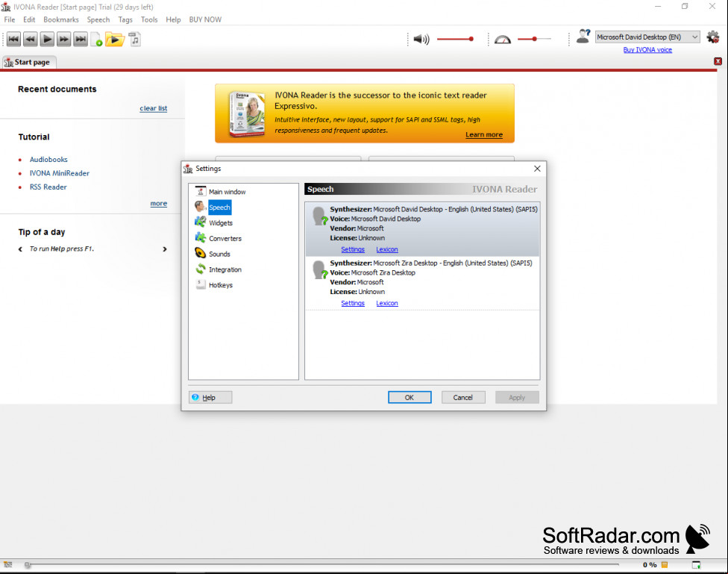
Task: Show previous tip with left arrow
Action: (x=20, y=249)
